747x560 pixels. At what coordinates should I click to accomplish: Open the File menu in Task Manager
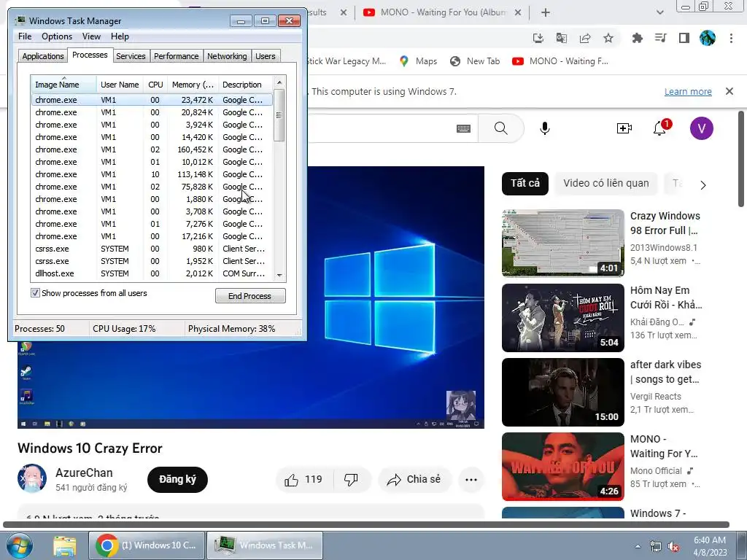(x=25, y=36)
